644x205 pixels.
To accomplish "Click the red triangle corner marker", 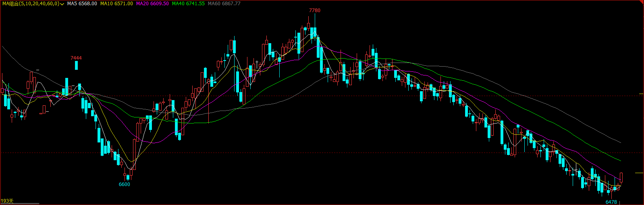I will pos(642,2).
